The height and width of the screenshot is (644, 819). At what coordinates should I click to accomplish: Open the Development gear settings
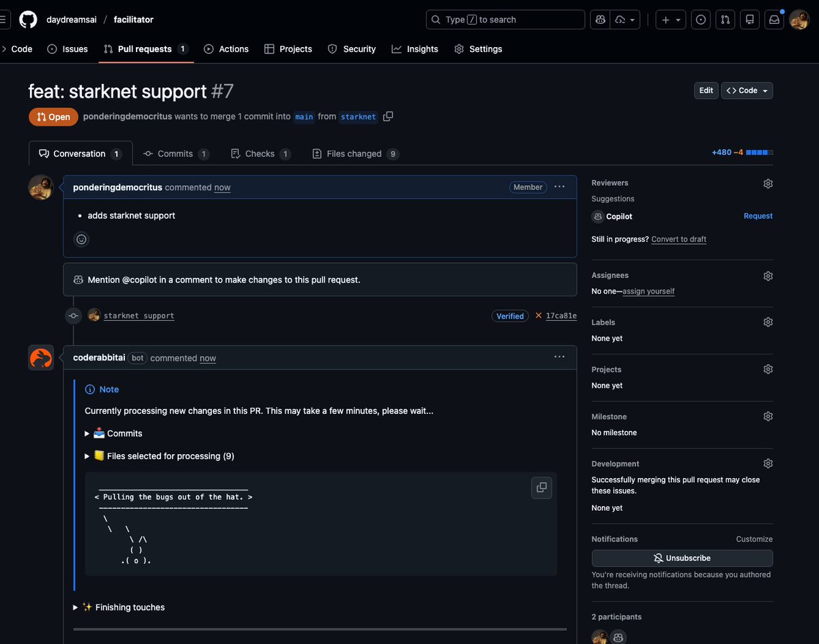tap(768, 463)
